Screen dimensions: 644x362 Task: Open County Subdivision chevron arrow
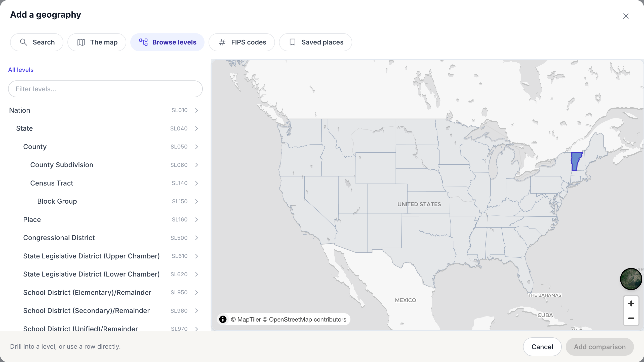[x=197, y=165]
